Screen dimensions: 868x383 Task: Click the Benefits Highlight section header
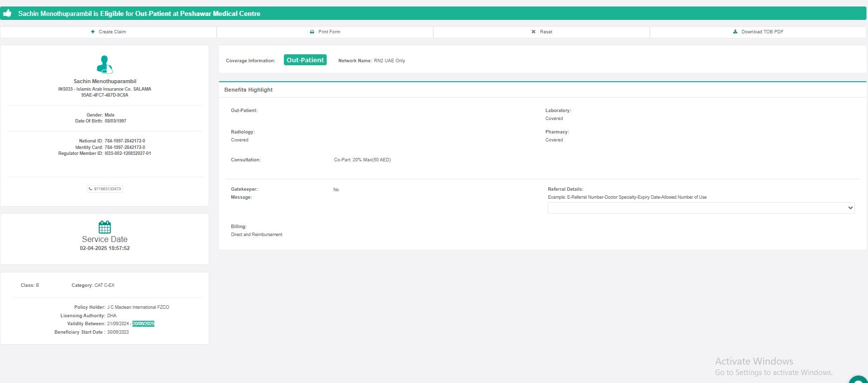point(248,90)
